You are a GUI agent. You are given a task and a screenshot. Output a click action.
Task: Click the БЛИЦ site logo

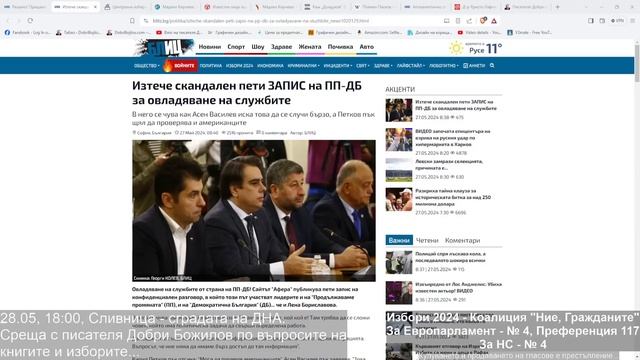[164, 47]
